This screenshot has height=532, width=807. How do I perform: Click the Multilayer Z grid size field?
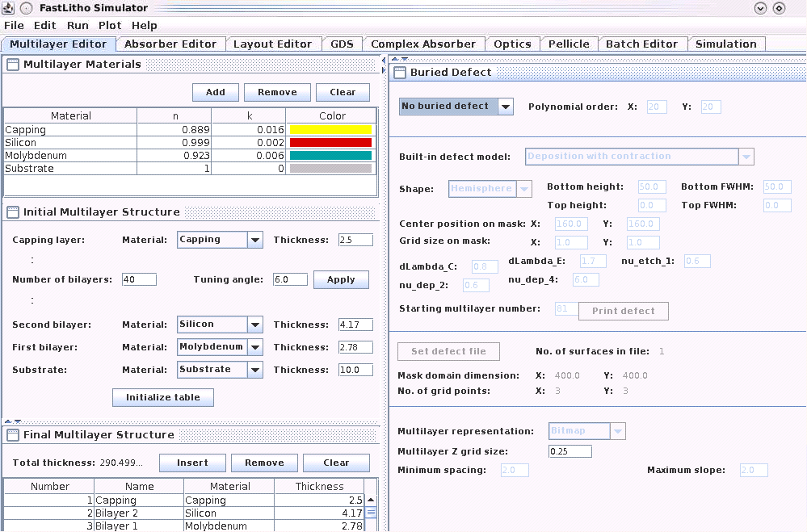[570, 451]
